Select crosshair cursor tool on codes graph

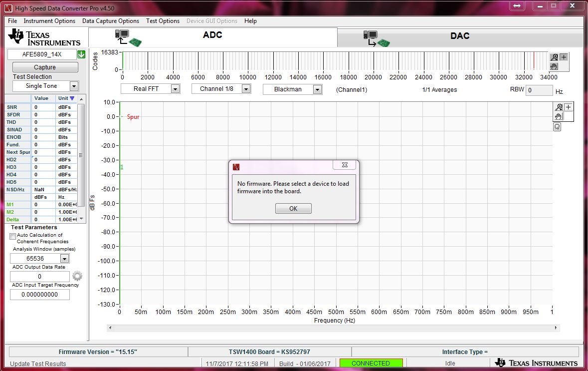(564, 57)
